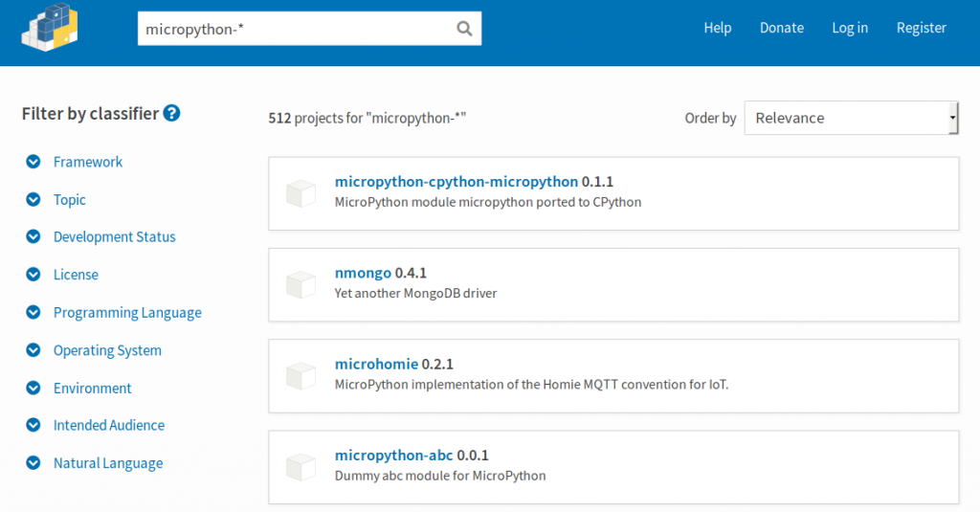
Task: Click the Topic filter label
Action: [x=69, y=199]
